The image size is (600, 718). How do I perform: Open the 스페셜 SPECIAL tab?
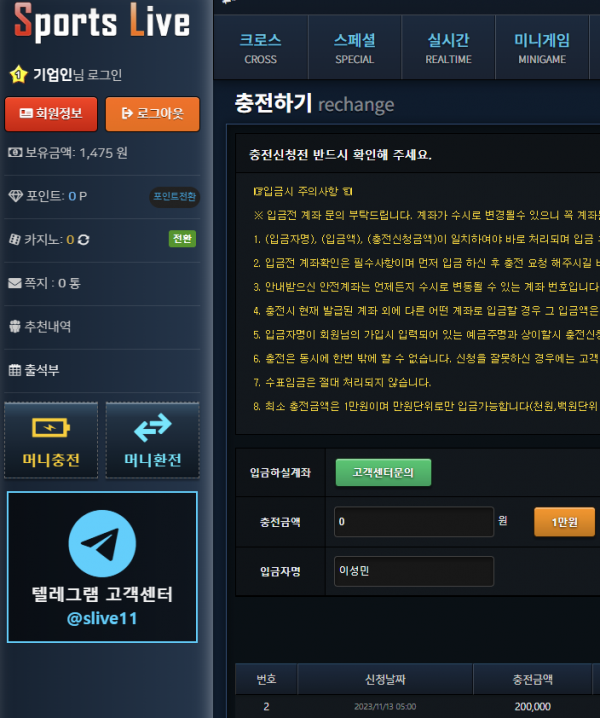coord(355,48)
